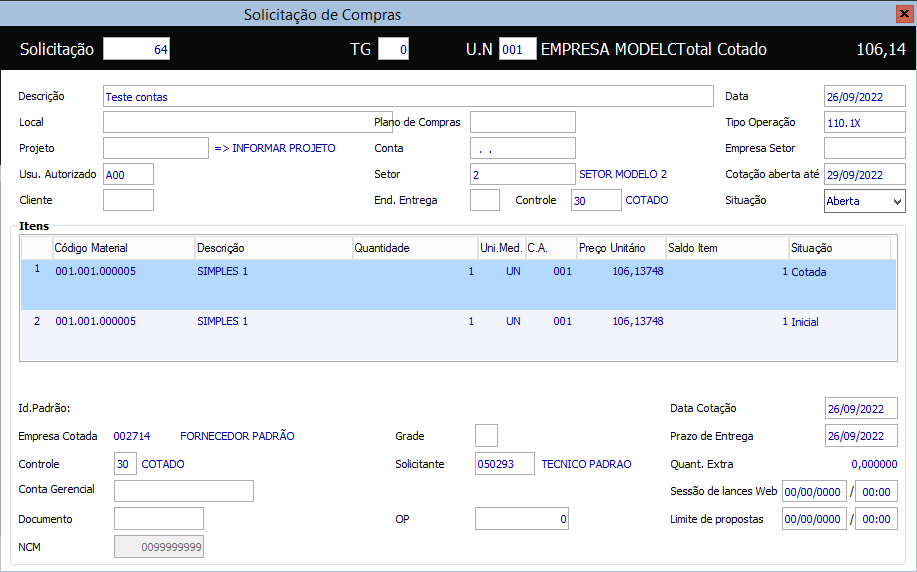Click Limite de propostas time field
This screenshot has width=917, height=572.
point(876,519)
